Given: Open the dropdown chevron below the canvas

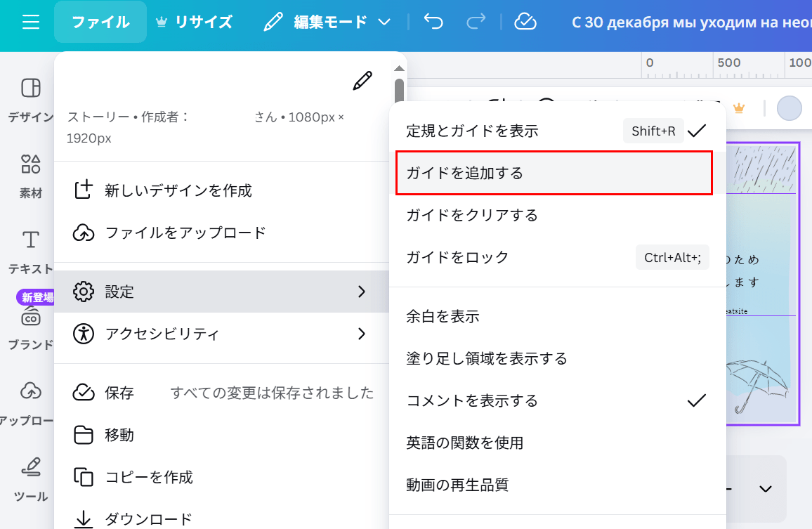Looking at the screenshot, I should [766, 488].
